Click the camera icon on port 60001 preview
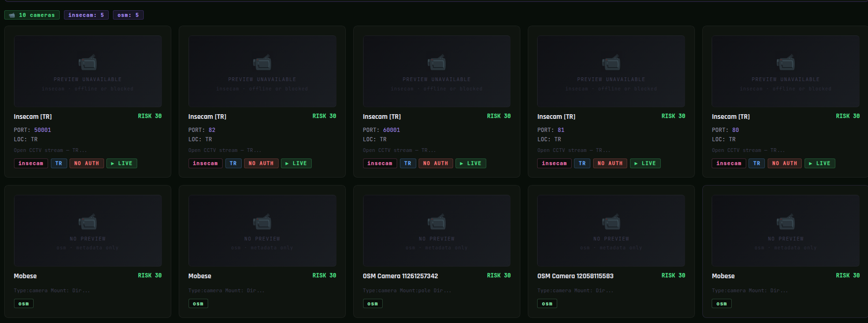The height and width of the screenshot is (323, 868). [x=437, y=62]
